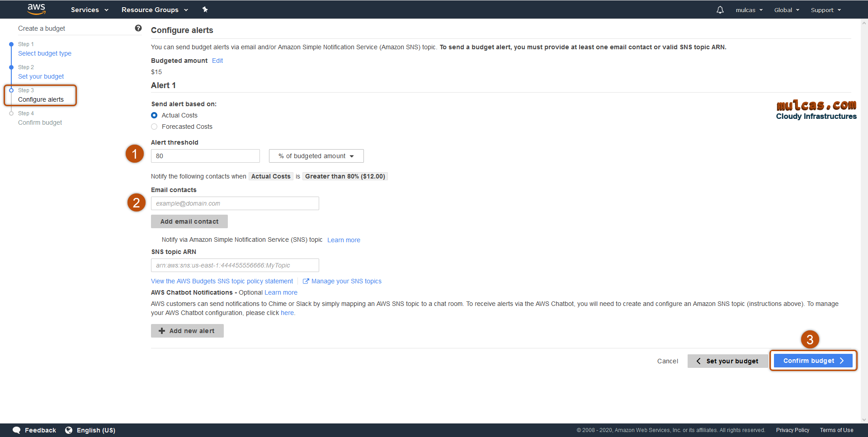The image size is (868, 437).
Task: Expand the Resource Groups menu
Action: point(155,10)
